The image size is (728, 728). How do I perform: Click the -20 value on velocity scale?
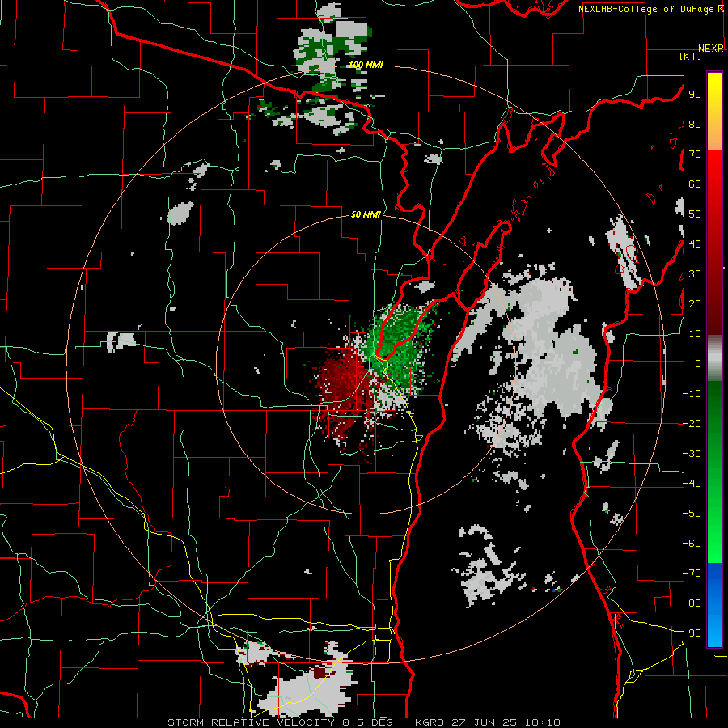tap(692, 424)
